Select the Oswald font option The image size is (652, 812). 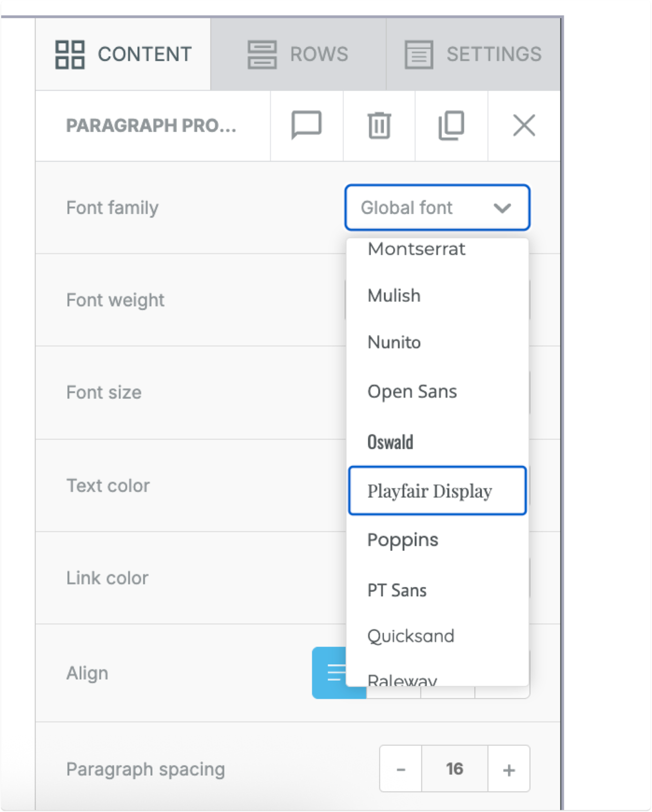pos(390,442)
